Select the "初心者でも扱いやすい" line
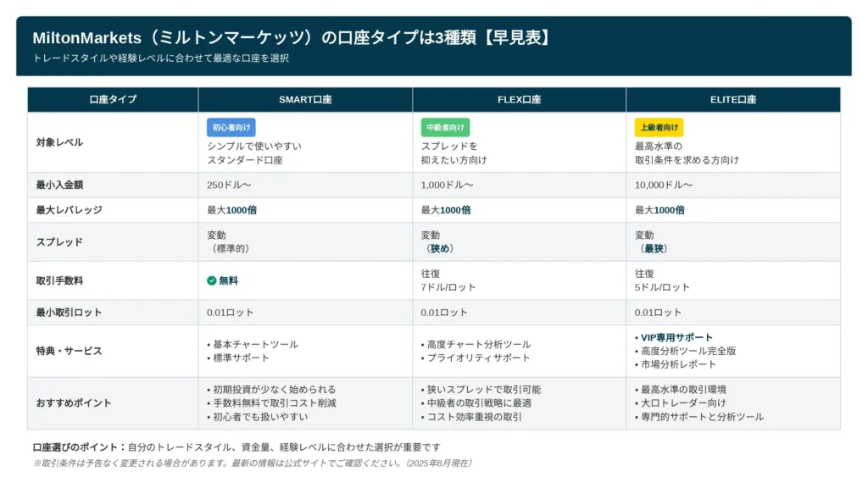The width and height of the screenshot is (868, 488). (258, 417)
